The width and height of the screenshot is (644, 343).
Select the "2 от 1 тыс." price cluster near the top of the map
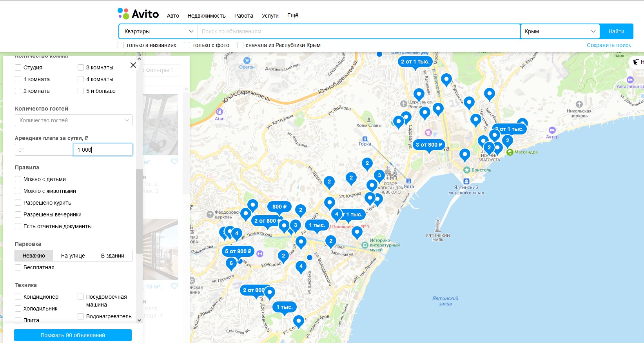tap(415, 62)
